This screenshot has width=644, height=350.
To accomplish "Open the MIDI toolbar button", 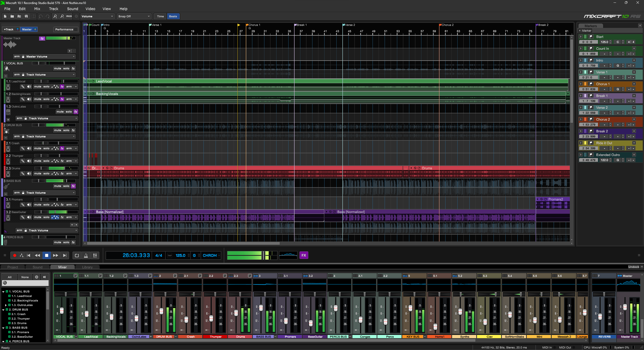I will click(x=69, y=16).
